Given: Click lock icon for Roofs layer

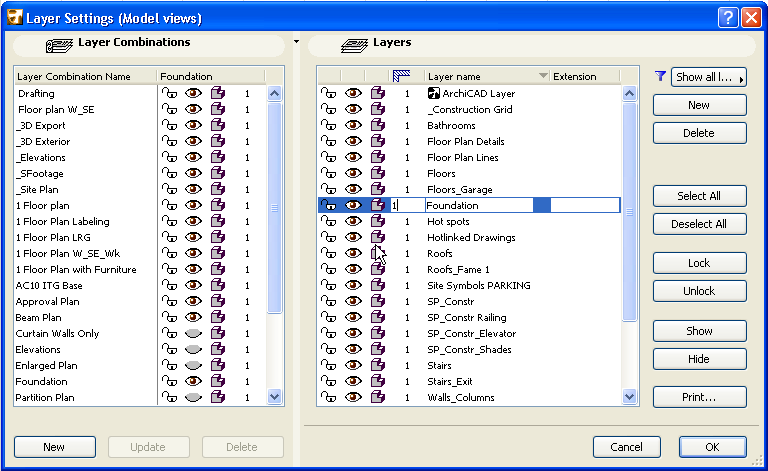Looking at the screenshot, I should coord(328,253).
